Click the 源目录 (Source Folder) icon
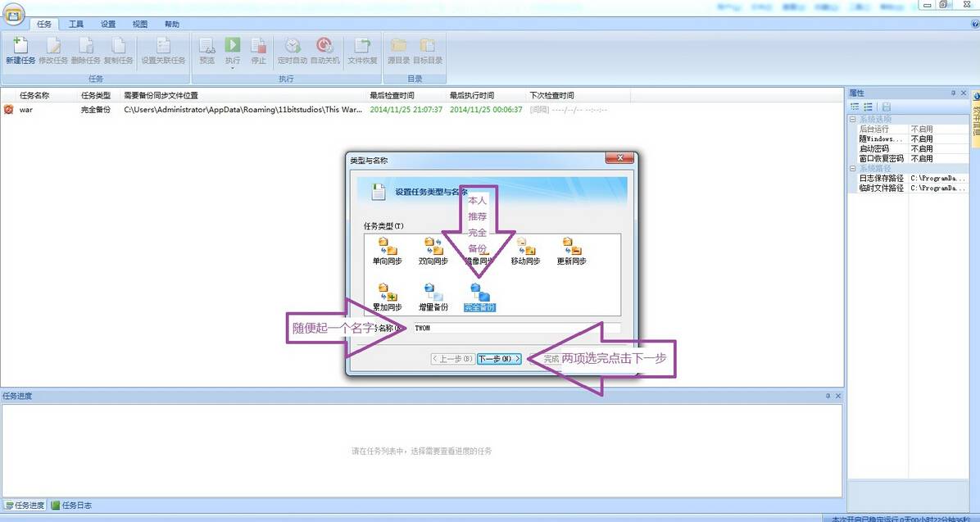 (x=399, y=46)
